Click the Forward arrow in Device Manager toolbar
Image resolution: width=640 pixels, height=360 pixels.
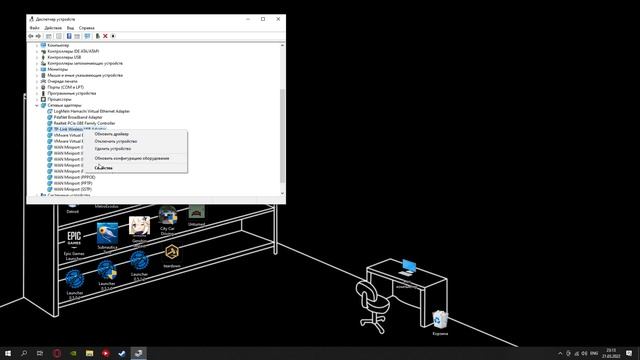point(38,36)
